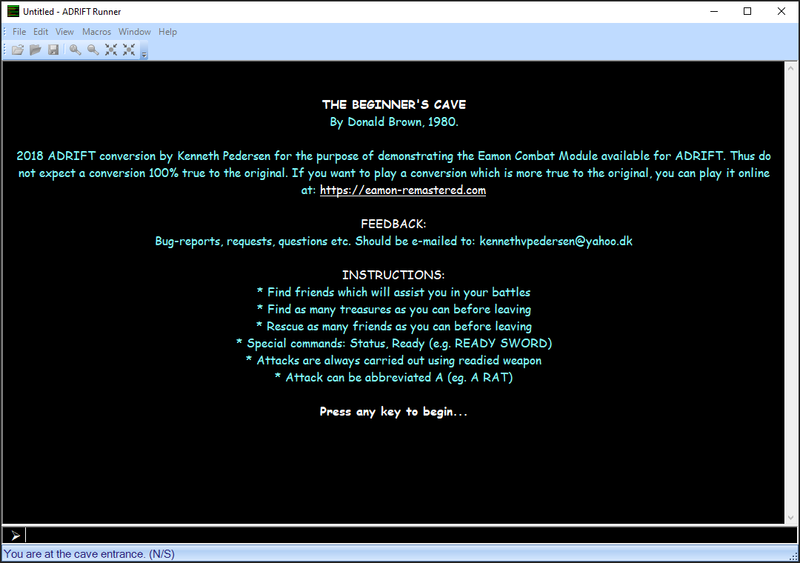Click arrows icon right after Zoom Out magnifier
Image resolution: width=800 pixels, height=563 pixels.
click(111, 50)
